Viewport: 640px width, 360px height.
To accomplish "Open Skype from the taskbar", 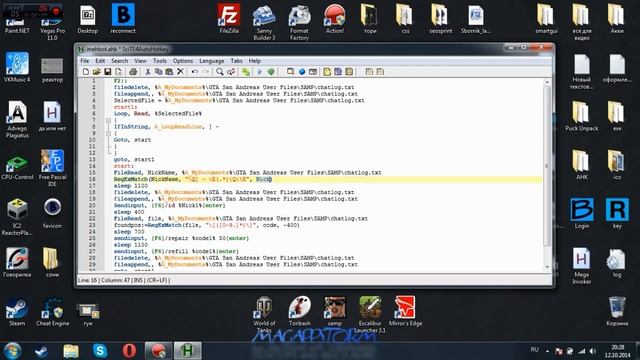I will tap(100, 351).
